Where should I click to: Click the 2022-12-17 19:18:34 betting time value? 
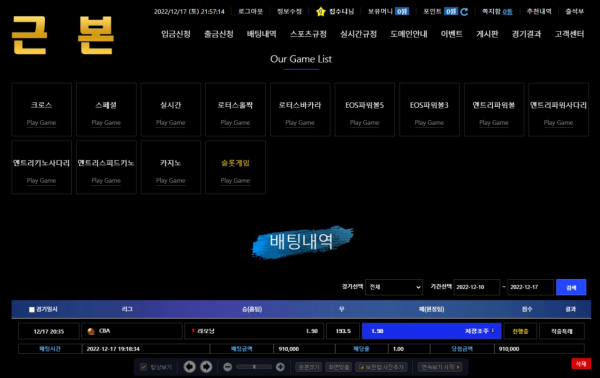click(x=113, y=349)
